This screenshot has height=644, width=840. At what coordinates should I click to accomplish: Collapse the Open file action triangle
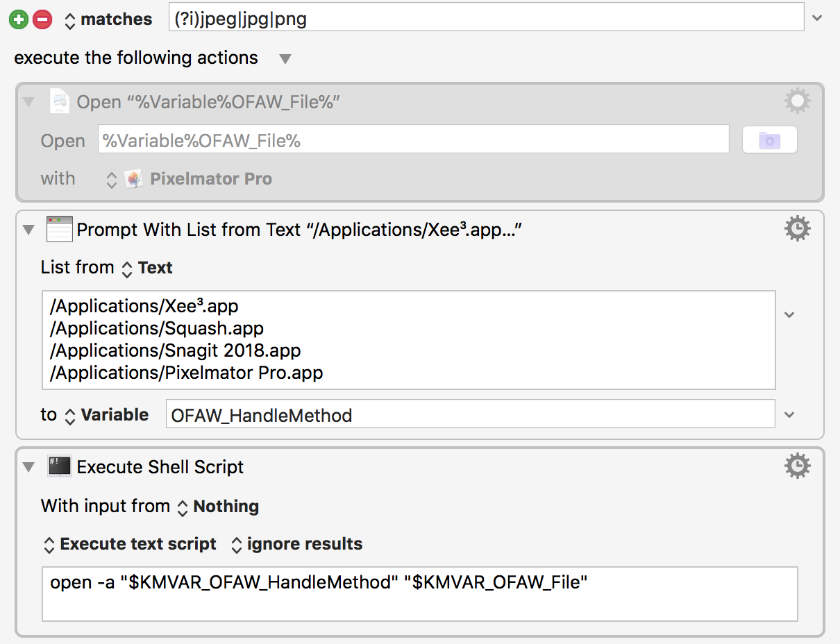28,103
